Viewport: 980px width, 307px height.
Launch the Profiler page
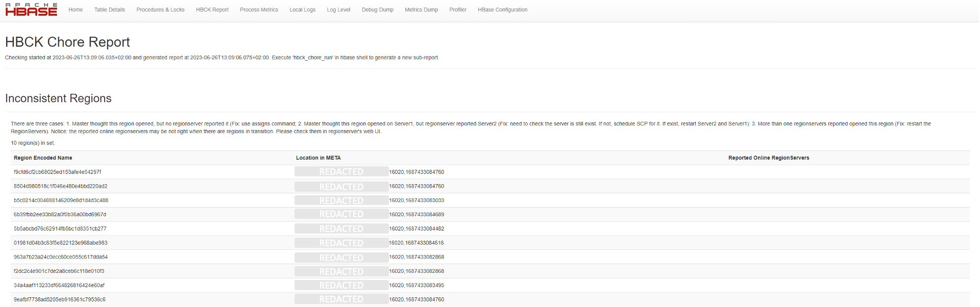458,10
